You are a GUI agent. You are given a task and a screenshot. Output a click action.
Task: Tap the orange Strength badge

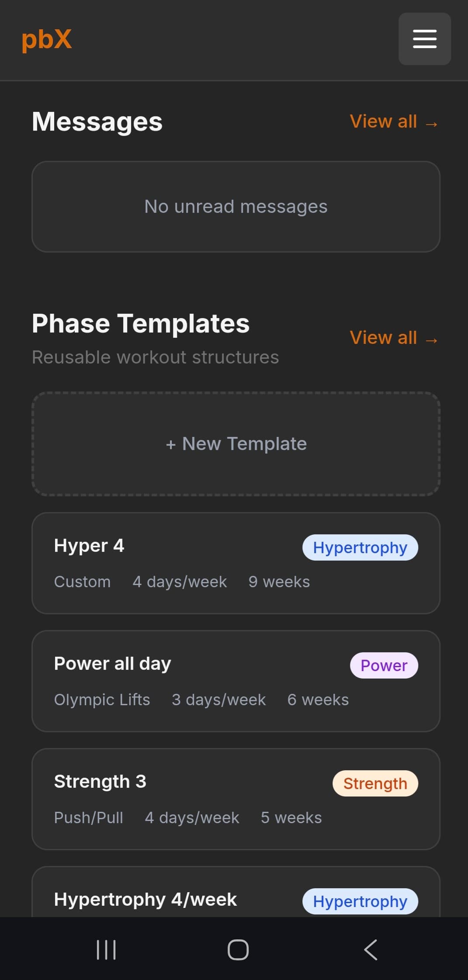tap(375, 783)
